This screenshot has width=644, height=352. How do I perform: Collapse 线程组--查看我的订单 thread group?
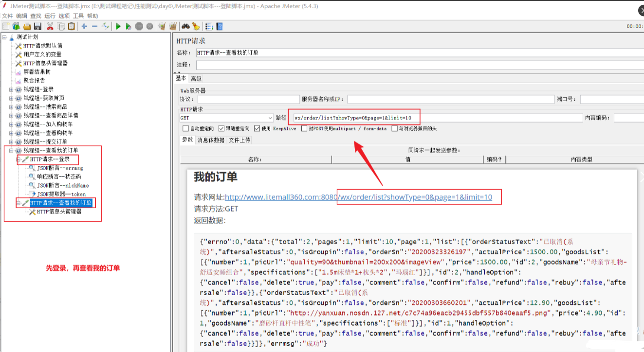(11, 151)
